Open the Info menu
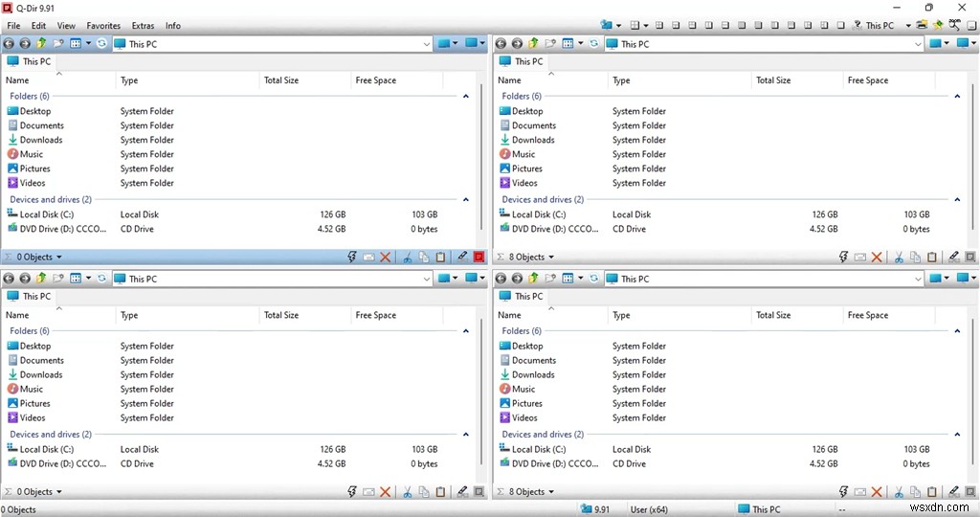 coord(173,26)
